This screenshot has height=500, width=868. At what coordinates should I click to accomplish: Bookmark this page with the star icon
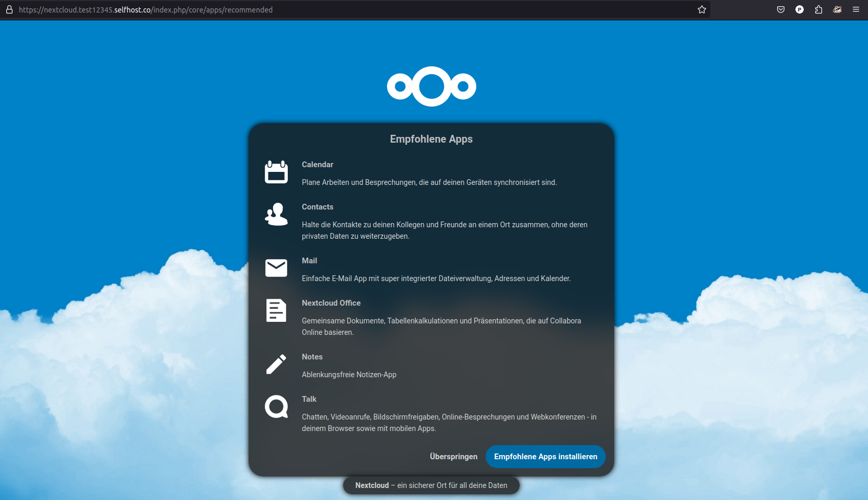tap(701, 9)
